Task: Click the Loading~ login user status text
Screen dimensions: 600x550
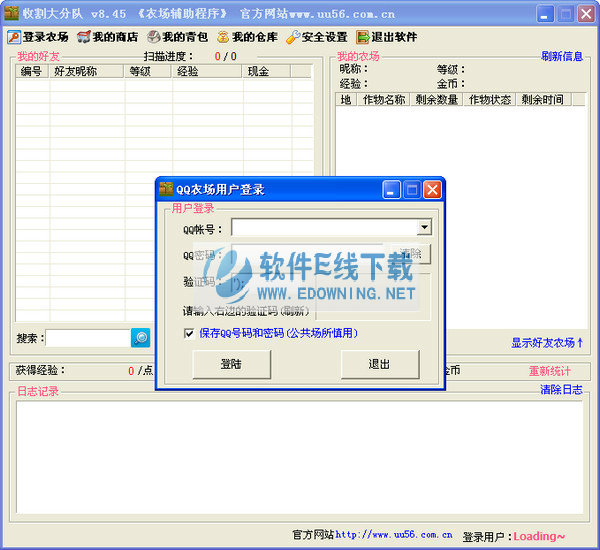Action: pyautogui.click(x=539, y=536)
